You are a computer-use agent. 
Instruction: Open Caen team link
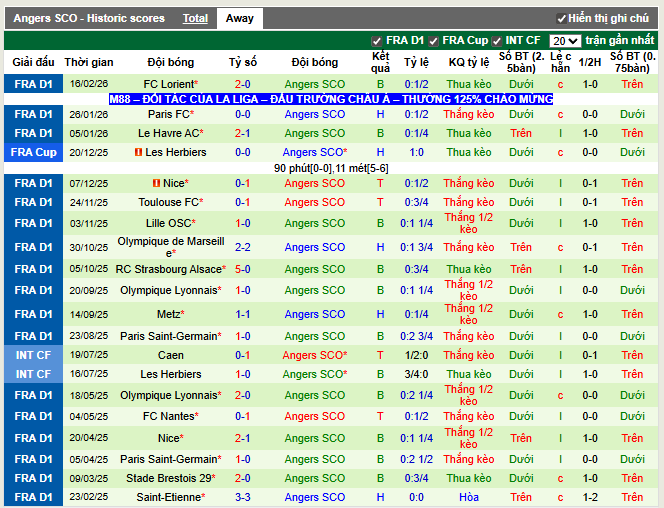point(171,355)
